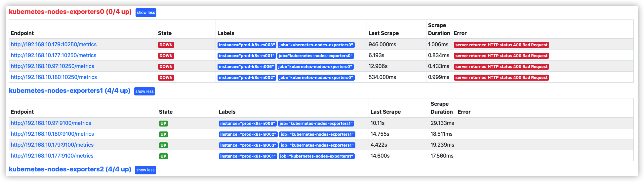This screenshot has width=644, height=182.
Task: Open endpoint http://192.168.10.180:9100/metrics
Action: 52,134
